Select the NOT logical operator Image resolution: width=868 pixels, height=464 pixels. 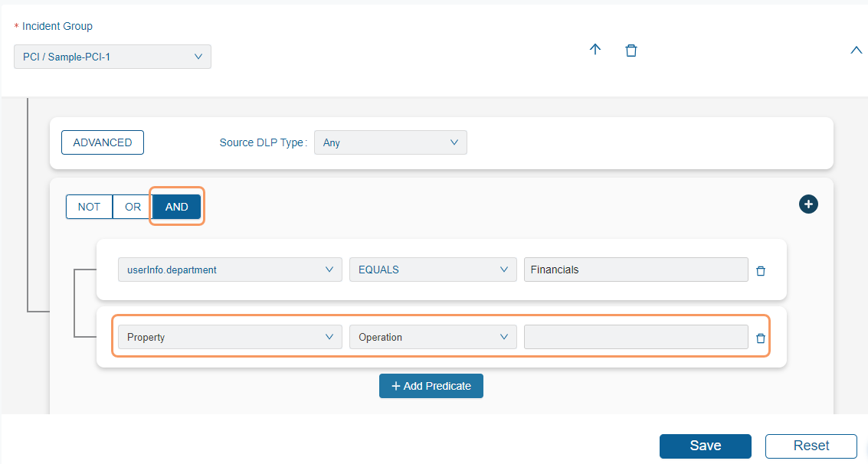tap(89, 206)
